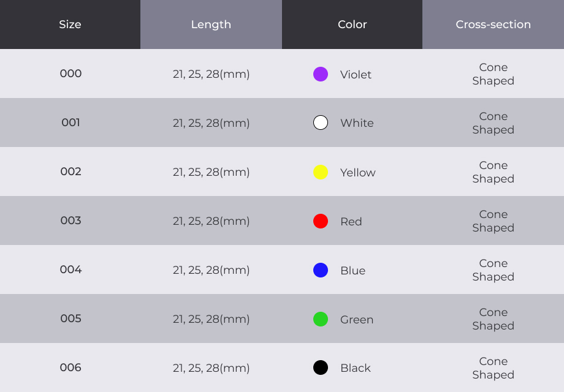This screenshot has width=564, height=392.
Task: Click Cone Shaped in the 005 row
Action: coord(493,319)
